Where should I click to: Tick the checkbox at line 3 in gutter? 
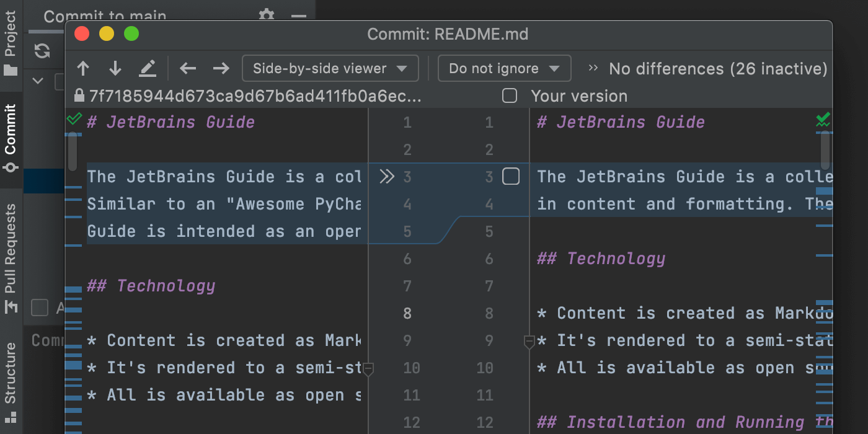[x=511, y=177]
